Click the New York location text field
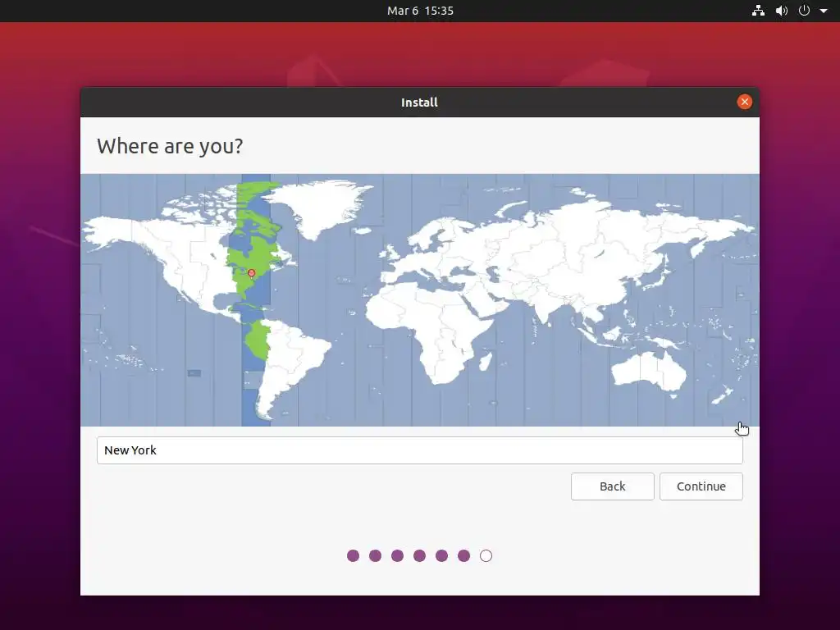This screenshot has height=630, width=840. [419, 450]
